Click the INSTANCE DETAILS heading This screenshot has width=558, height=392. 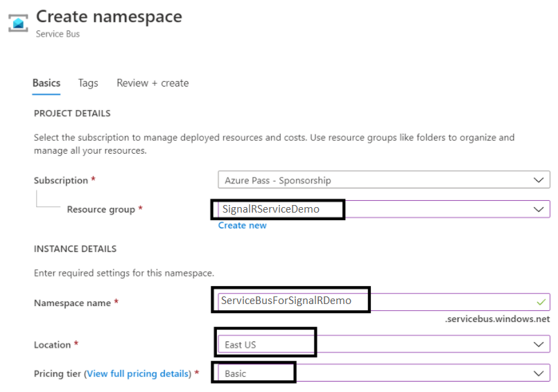click(x=75, y=249)
